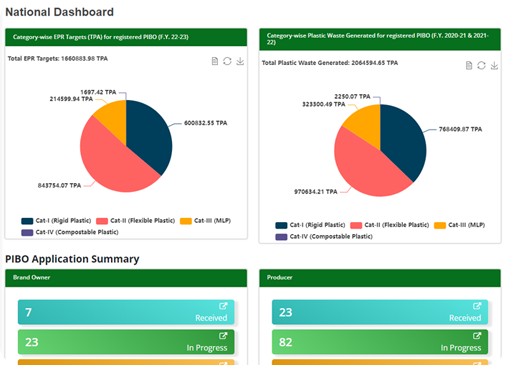Click the 970634.21 TPA data label
The height and width of the screenshot is (365, 505).
pyautogui.click(x=316, y=192)
